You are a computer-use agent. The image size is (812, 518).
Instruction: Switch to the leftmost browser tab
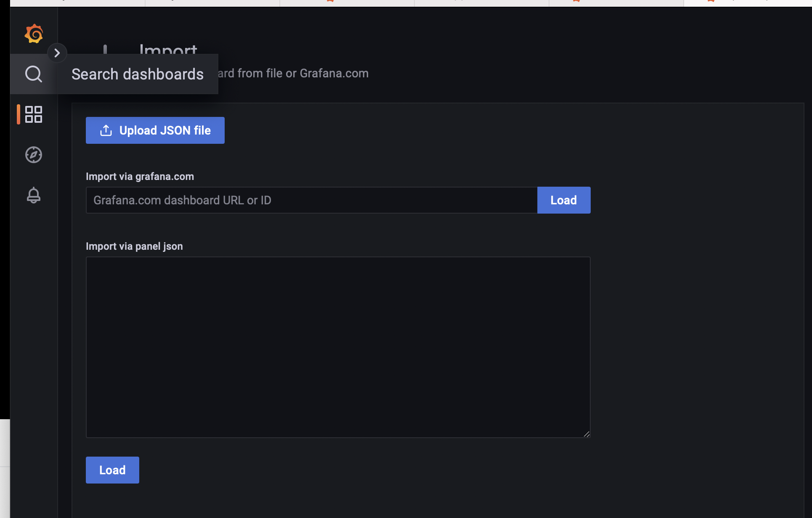[x=78, y=3]
